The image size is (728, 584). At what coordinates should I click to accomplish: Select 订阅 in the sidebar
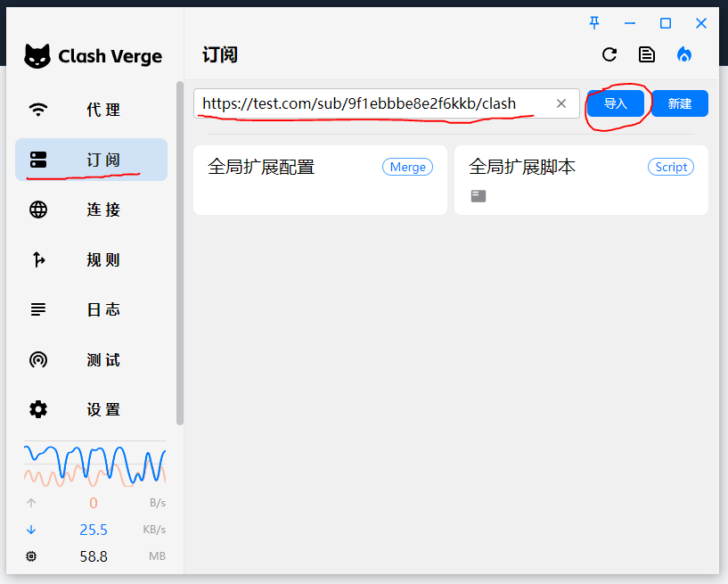click(x=91, y=160)
